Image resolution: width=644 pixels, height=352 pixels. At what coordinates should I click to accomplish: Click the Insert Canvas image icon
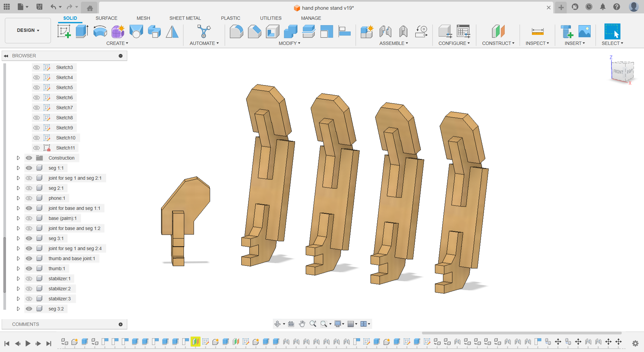point(585,32)
